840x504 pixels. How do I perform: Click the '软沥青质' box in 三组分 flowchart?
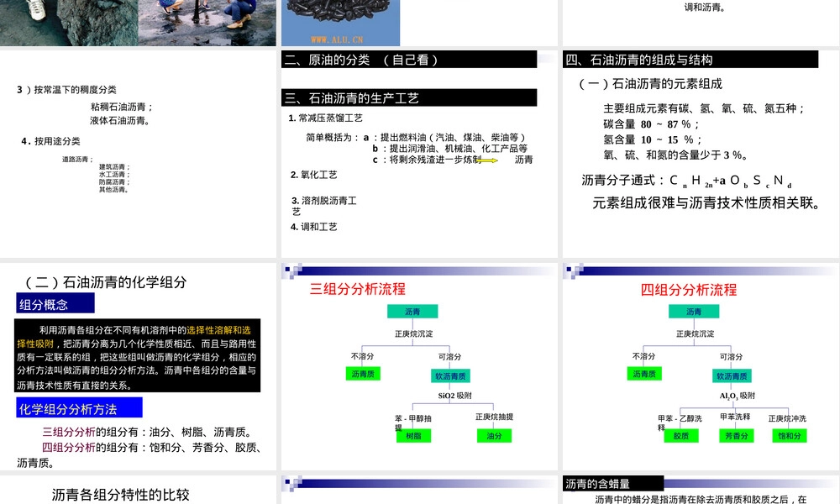pyautogui.click(x=450, y=376)
